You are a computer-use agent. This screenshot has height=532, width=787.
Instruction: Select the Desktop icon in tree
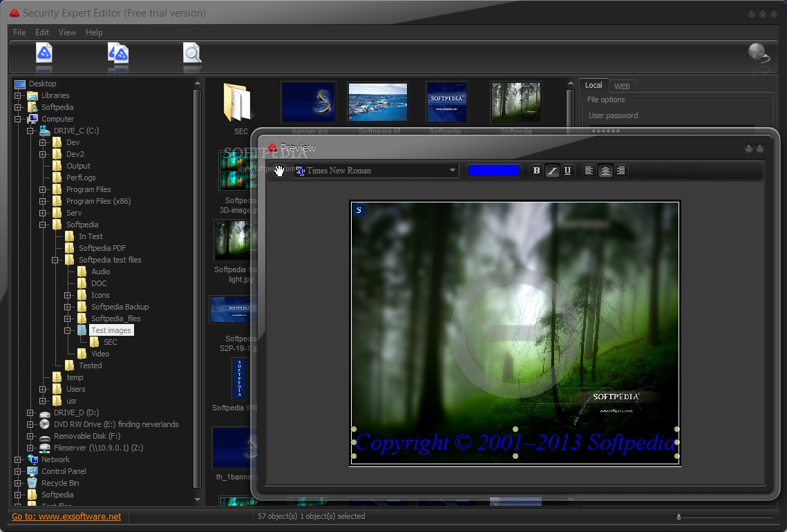coord(20,84)
